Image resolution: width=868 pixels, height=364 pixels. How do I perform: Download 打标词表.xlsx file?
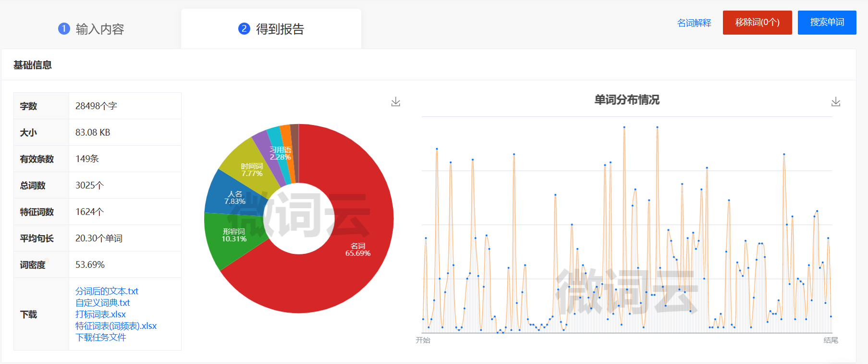click(x=100, y=314)
